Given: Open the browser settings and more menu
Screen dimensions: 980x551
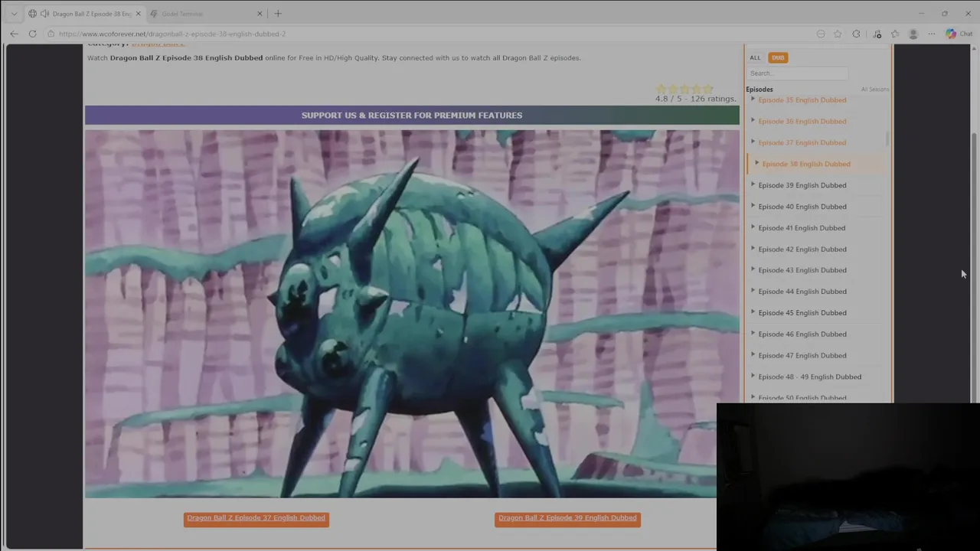Looking at the screenshot, I should pyautogui.click(x=932, y=34).
